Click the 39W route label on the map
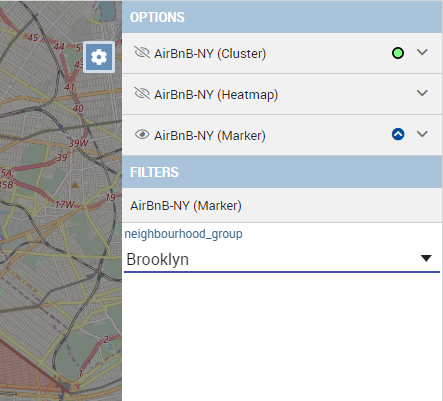The width and height of the screenshot is (443, 401). [79, 143]
